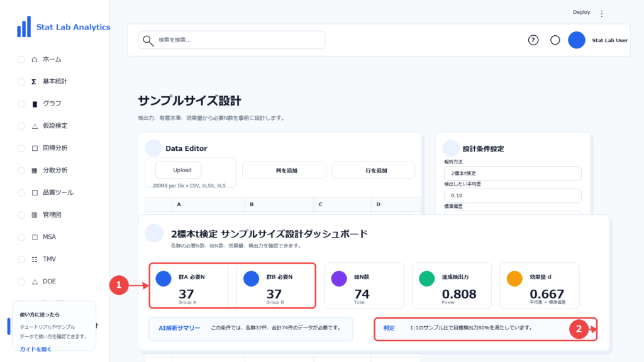Click the 達成検出力 value 0.808
Image resolution: width=644 pixels, height=362 pixels.
pyautogui.click(x=459, y=294)
